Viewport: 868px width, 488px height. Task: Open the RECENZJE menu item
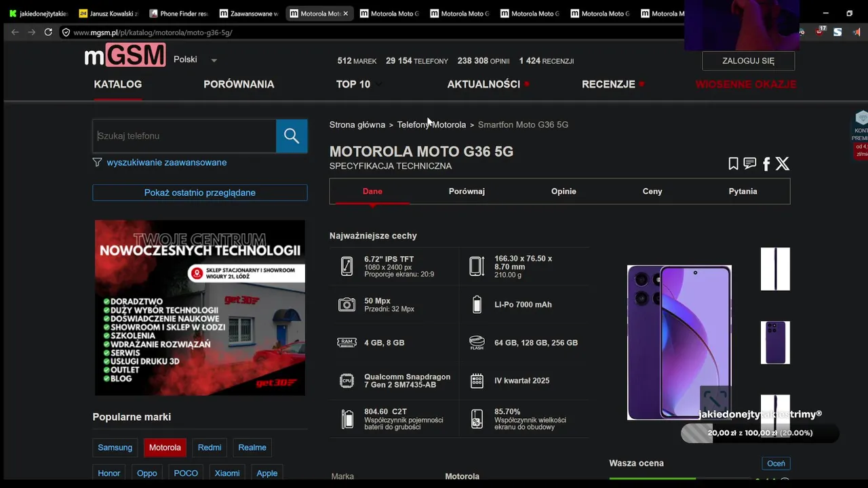[x=608, y=84]
